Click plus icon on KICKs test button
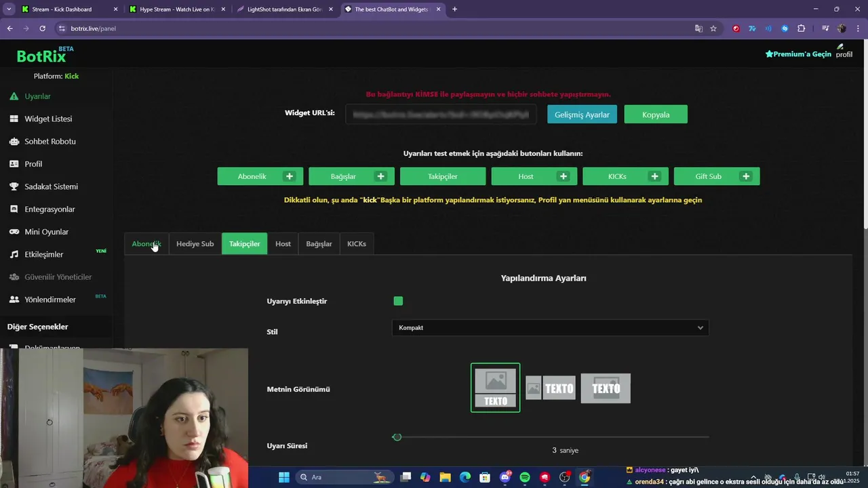 pyautogui.click(x=655, y=176)
